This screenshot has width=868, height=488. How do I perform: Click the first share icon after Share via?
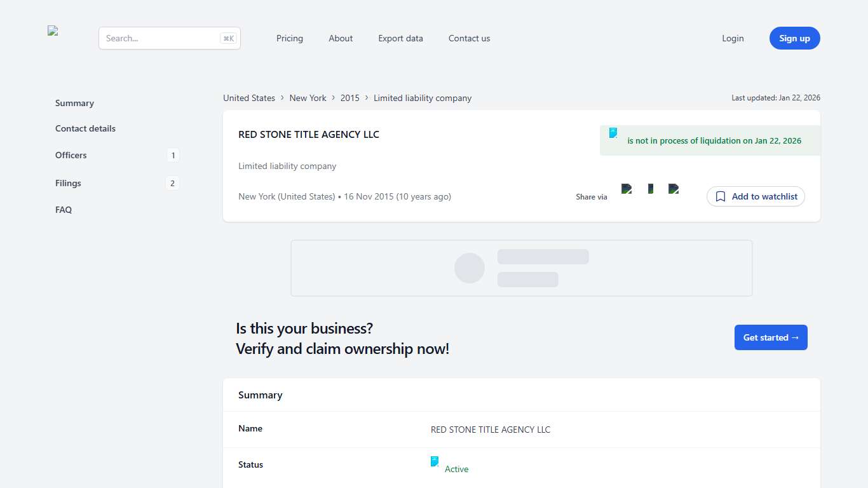627,189
